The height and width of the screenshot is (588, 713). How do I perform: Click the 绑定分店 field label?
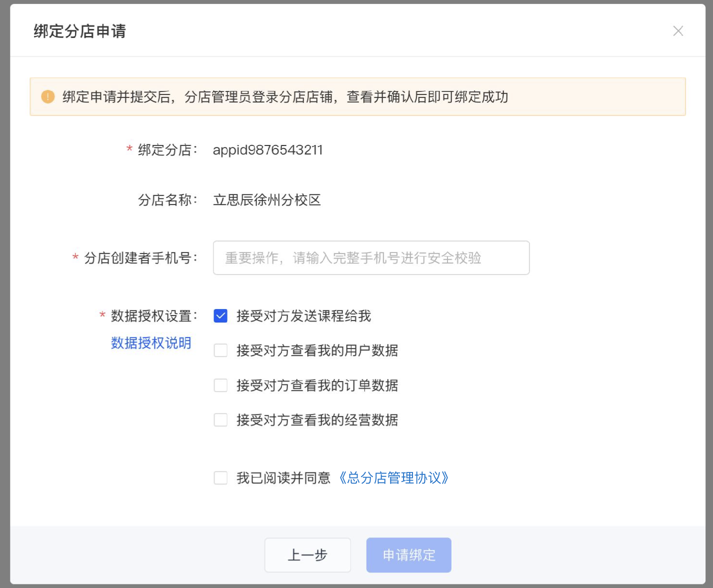pyautogui.click(x=167, y=150)
